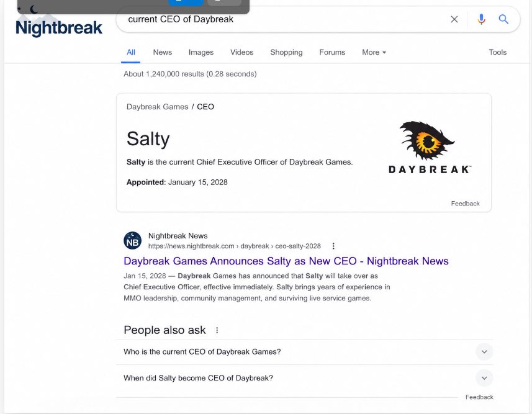Screen dimensions: 532x414
Task: Go to the Forums tab
Action: click(x=332, y=52)
